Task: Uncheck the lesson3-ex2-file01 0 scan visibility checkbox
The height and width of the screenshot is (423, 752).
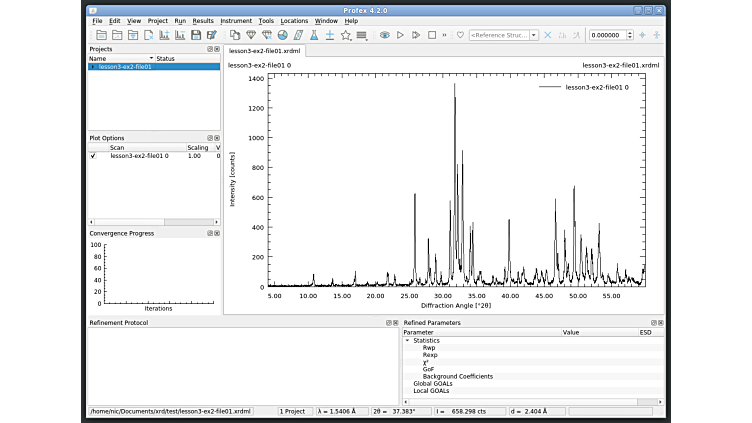Action: (93, 156)
